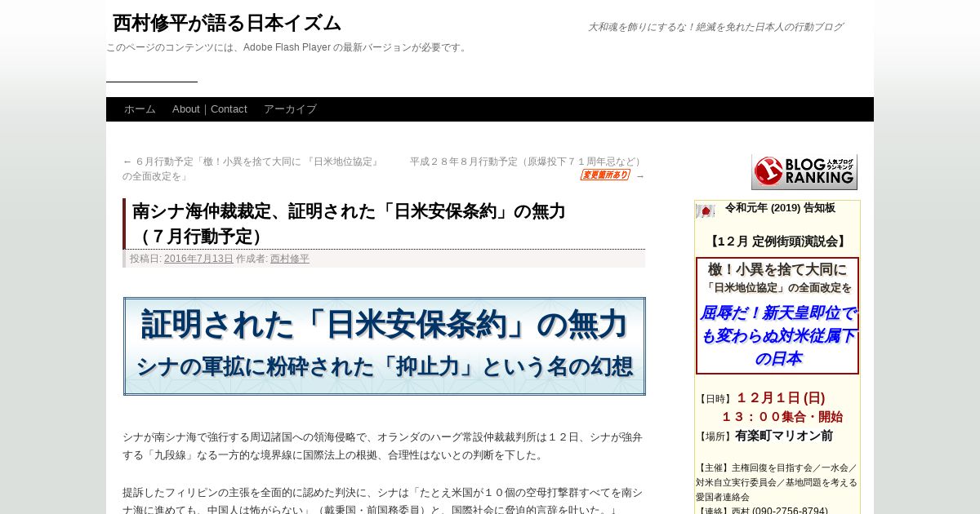Click the 証明された「日米安保条約」の無力 banner image
This screenshot has width=980, height=514.
pos(385,346)
